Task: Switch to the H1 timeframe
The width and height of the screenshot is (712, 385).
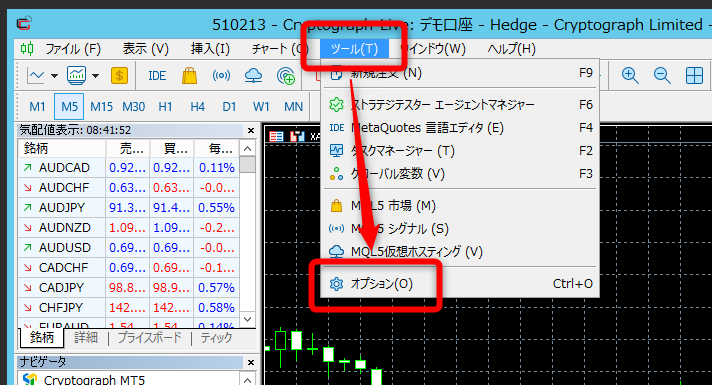Action: click(165, 107)
